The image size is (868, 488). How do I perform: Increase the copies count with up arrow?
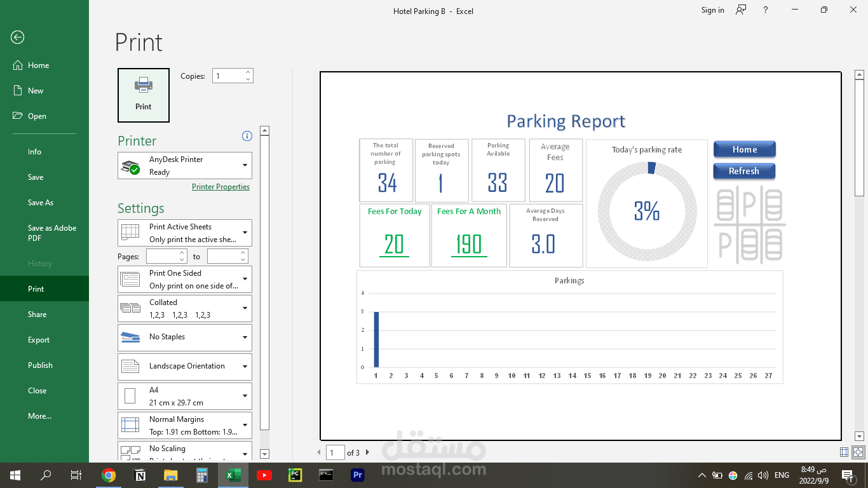click(x=248, y=72)
